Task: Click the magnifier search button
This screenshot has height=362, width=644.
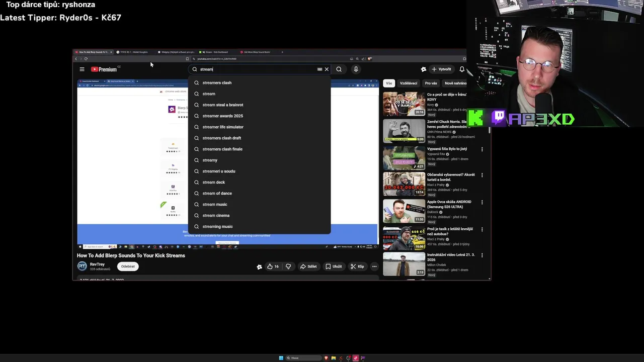Action: [339, 69]
